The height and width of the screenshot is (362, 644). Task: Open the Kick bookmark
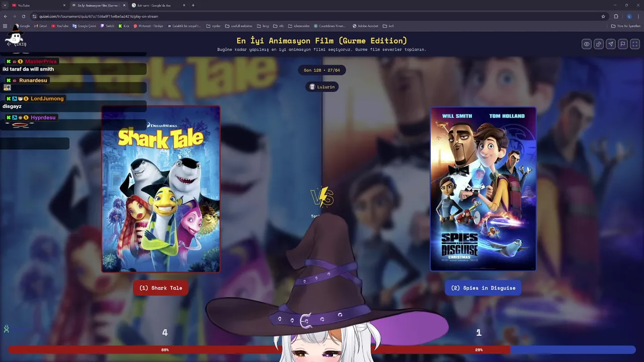(x=124, y=26)
